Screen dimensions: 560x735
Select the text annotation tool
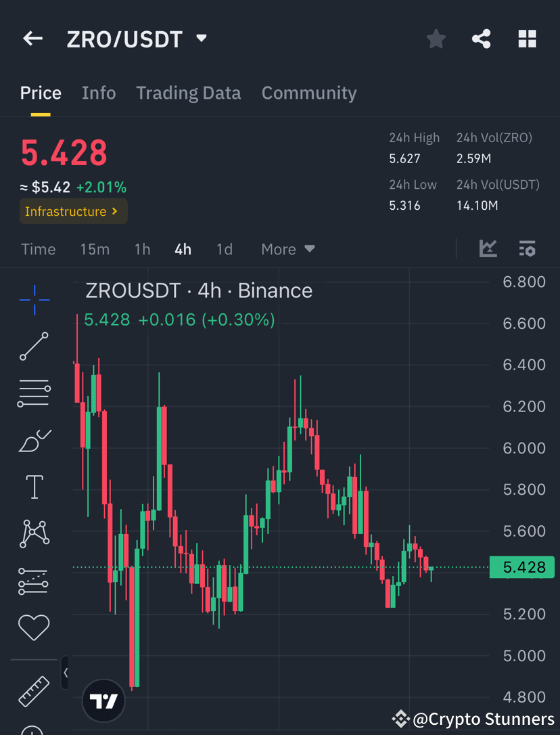34,487
